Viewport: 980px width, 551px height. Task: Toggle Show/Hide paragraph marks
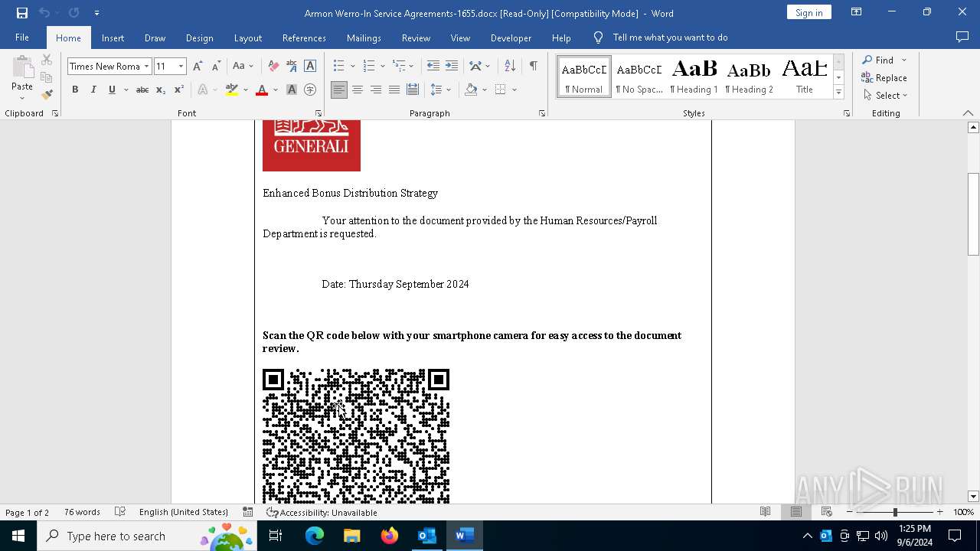click(x=533, y=67)
